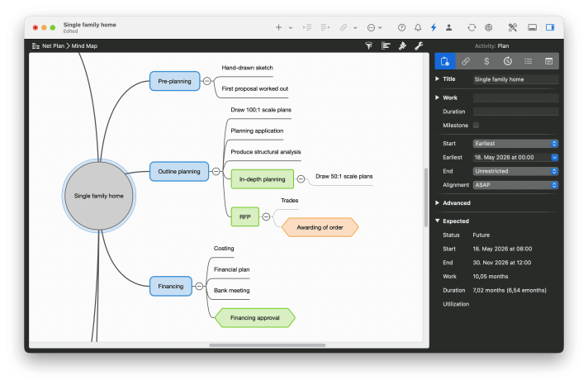The image size is (588, 385).
Task: Select the Outline planning node
Action: click(179, 172)
